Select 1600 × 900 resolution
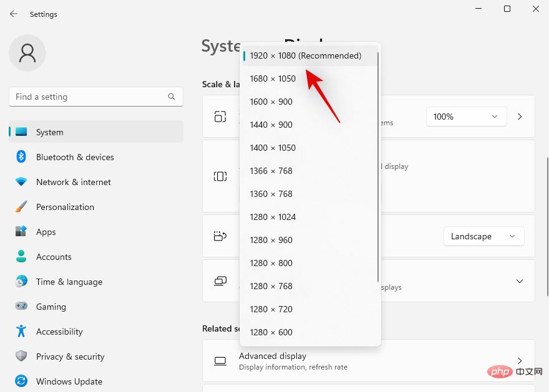This screenshot has height=392, width=549. 271,102
